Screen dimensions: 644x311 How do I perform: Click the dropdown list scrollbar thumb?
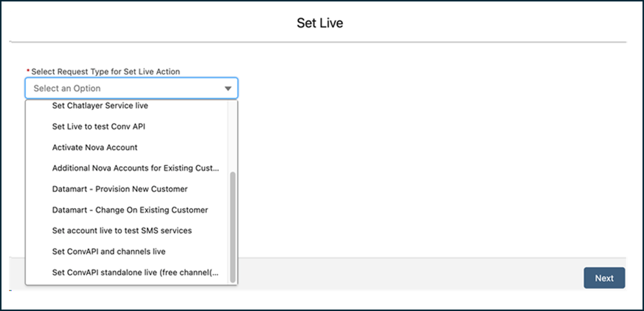(x=233, y=227)
